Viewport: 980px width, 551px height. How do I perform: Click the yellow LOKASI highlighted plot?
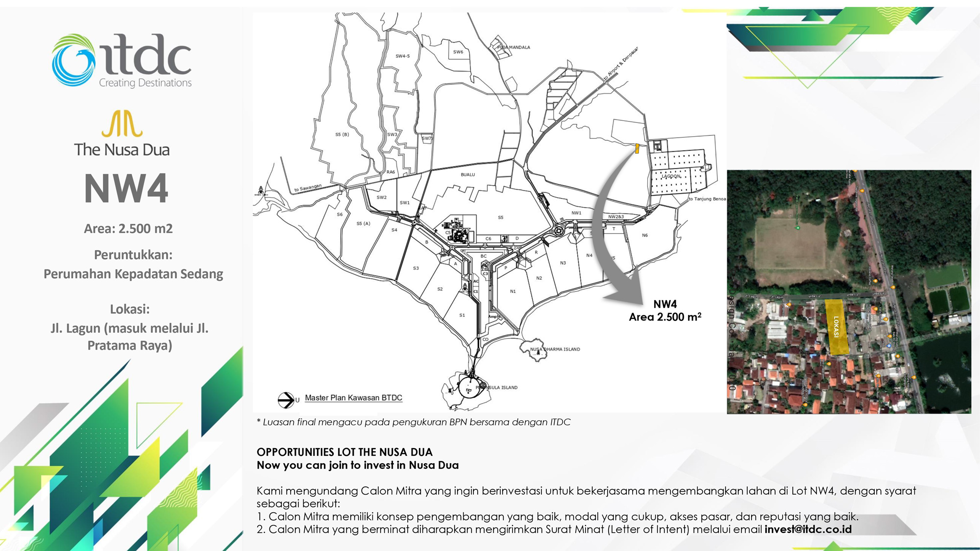coord(836,327)
